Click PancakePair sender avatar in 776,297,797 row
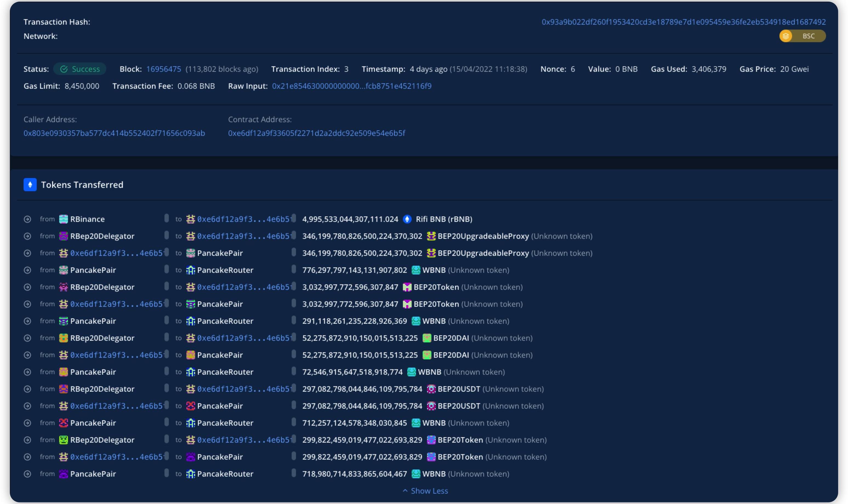Viewport: 848px width, 504px height. point(64,270)
